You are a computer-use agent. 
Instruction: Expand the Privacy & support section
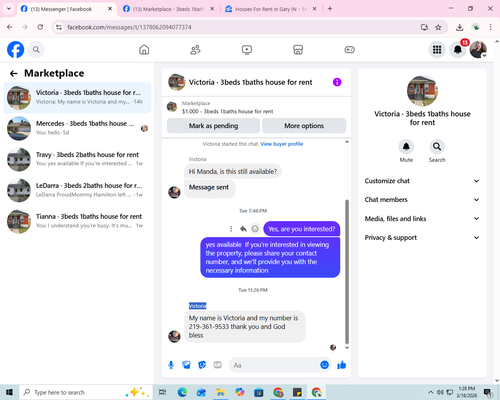(422, 238)
